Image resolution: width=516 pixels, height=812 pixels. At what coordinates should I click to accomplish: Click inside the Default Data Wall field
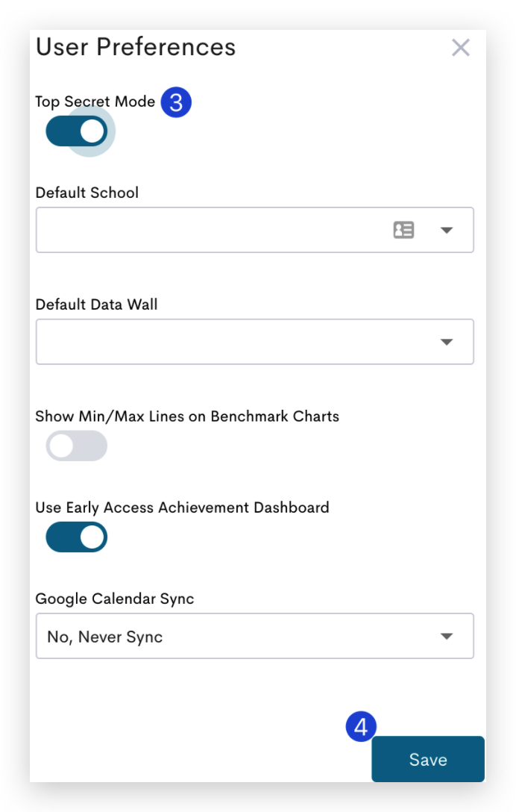point(254,342)
